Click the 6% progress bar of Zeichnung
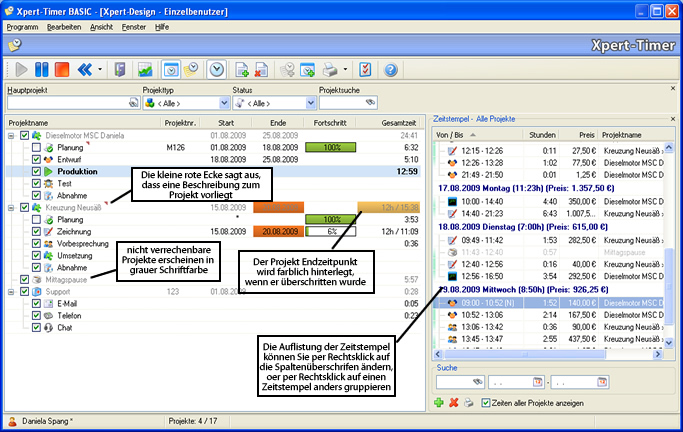The image size is (683, 432). 331,232
